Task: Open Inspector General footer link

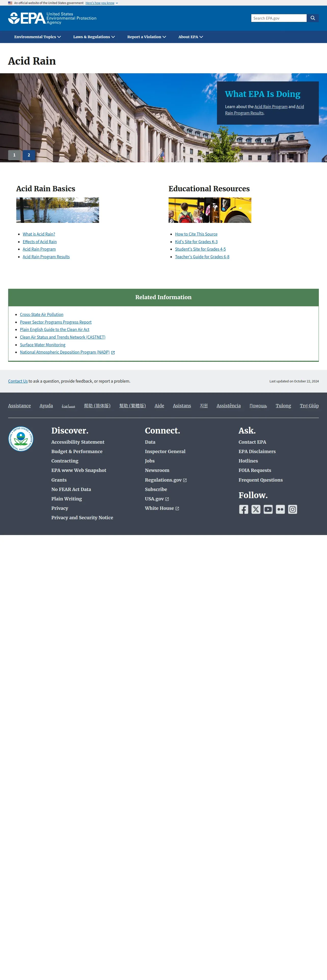Action: tap(165, 452)
